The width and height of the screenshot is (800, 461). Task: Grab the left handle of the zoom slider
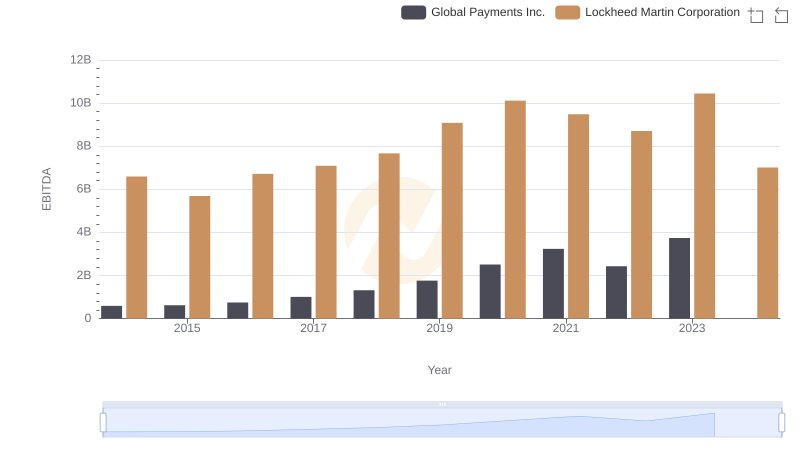coord(103,423)
